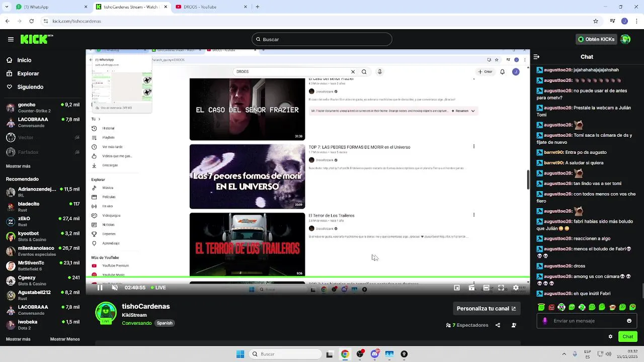Viewport: 644px width, 362px height.
Task: Open goncho's channel in sidebar
Action: click(x=43, y=108)
